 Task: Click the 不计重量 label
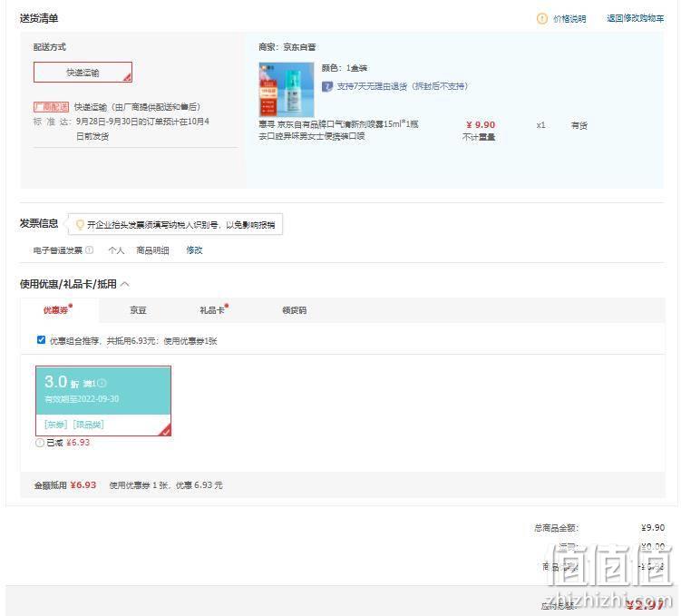479,137
